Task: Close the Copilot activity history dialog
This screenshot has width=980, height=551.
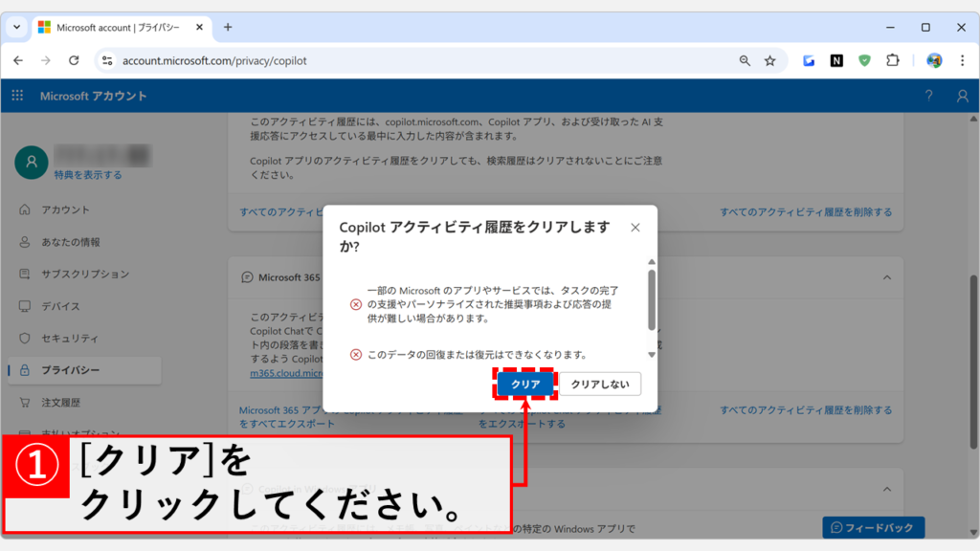Action: click(x=635, y=228)
